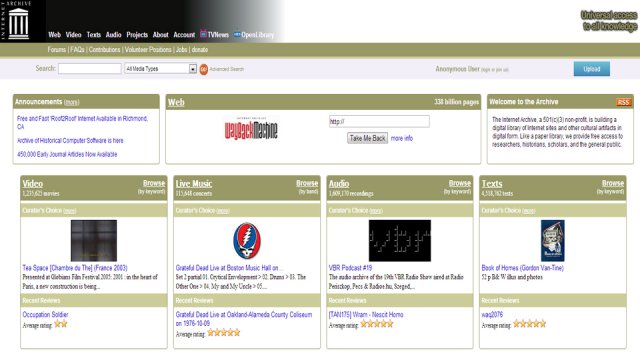Open Grateful Dead skull thumbnail
Viewport: 640px width, 360px height.
(247, 240)
